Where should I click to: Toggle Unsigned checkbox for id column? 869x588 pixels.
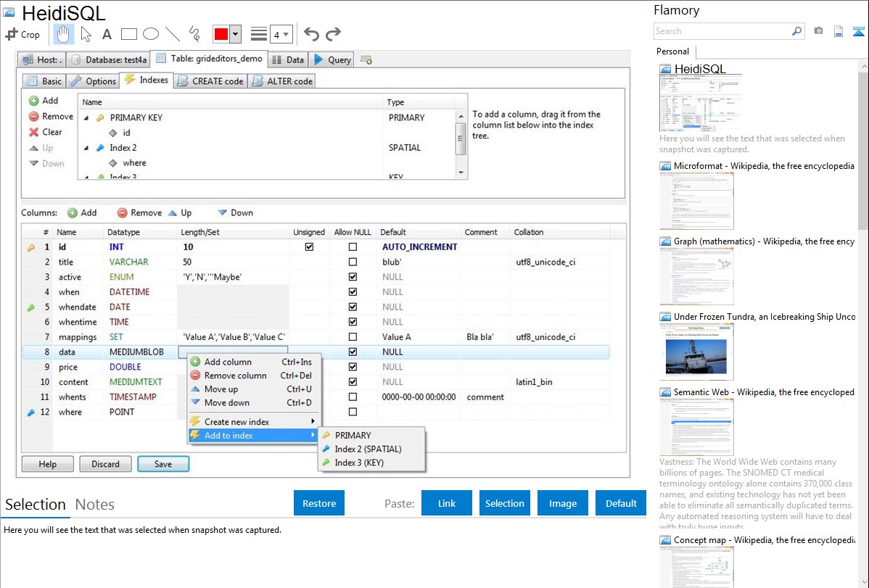pyautogui.click(x=309, y=247)
